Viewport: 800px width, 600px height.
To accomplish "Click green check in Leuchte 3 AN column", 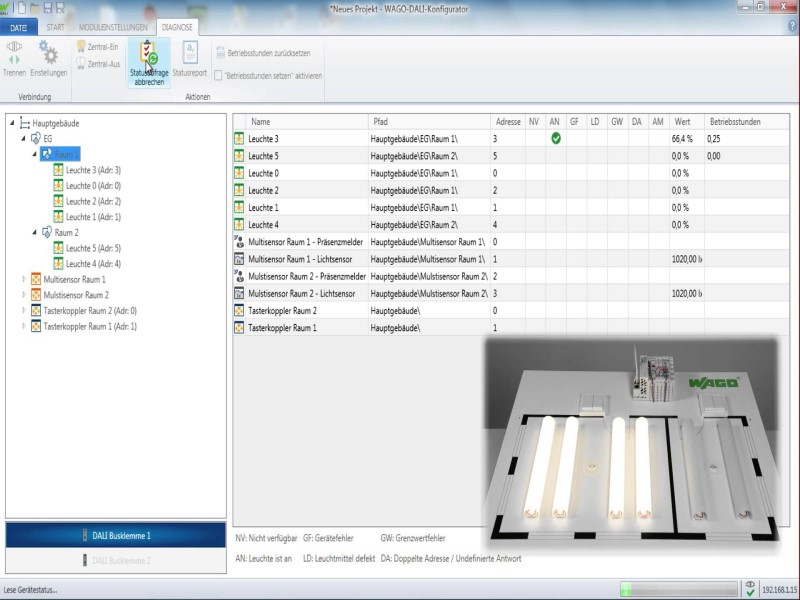I will (x=556, y=138).
